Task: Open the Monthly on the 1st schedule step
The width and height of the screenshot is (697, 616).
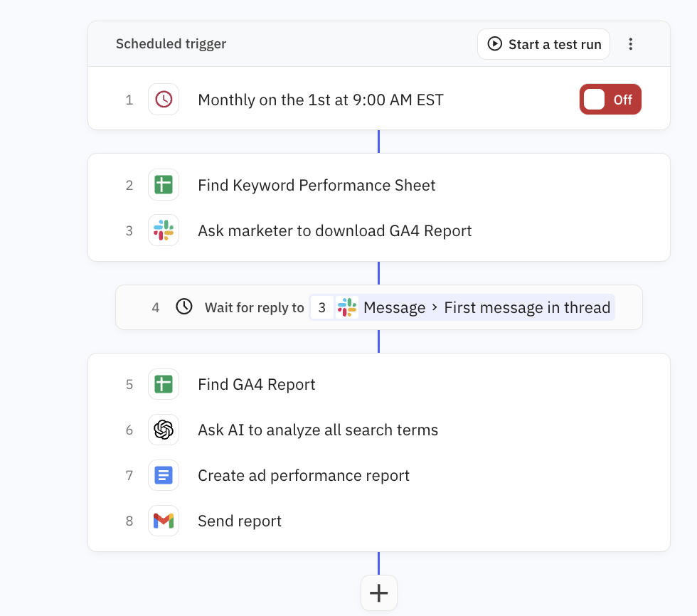Action: (320, 100)
